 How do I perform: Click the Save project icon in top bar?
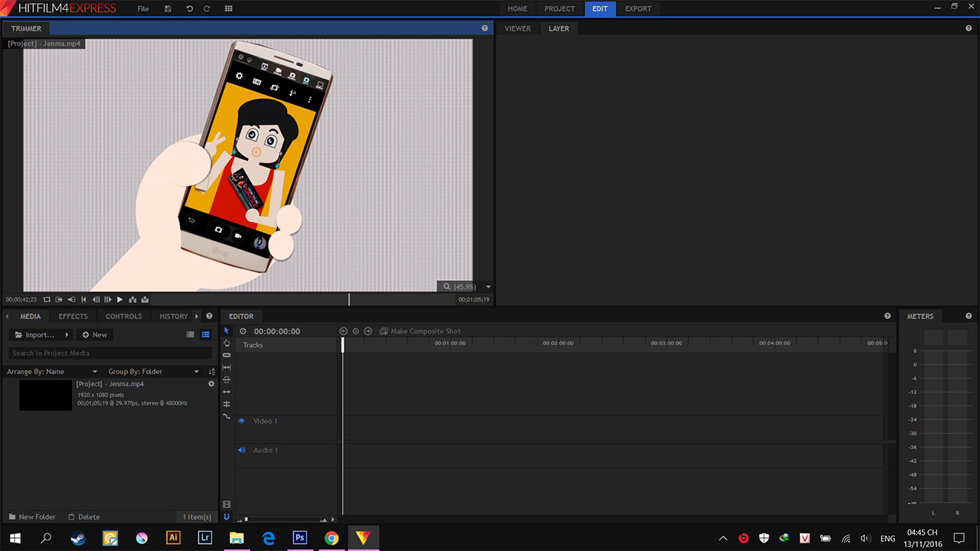coord(168,8)
